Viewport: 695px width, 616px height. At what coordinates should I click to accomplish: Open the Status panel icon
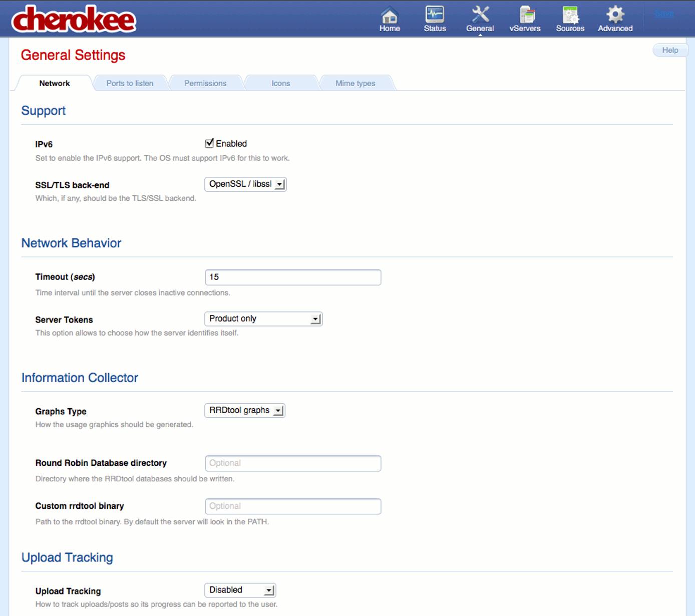(435, 19)
